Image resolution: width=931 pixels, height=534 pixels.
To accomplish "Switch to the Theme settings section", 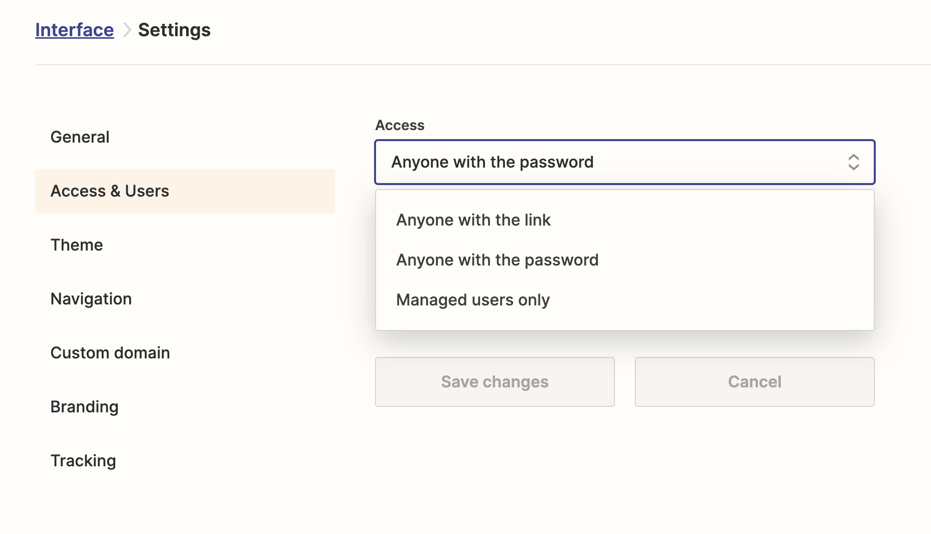I will click(x=77, y=245).
